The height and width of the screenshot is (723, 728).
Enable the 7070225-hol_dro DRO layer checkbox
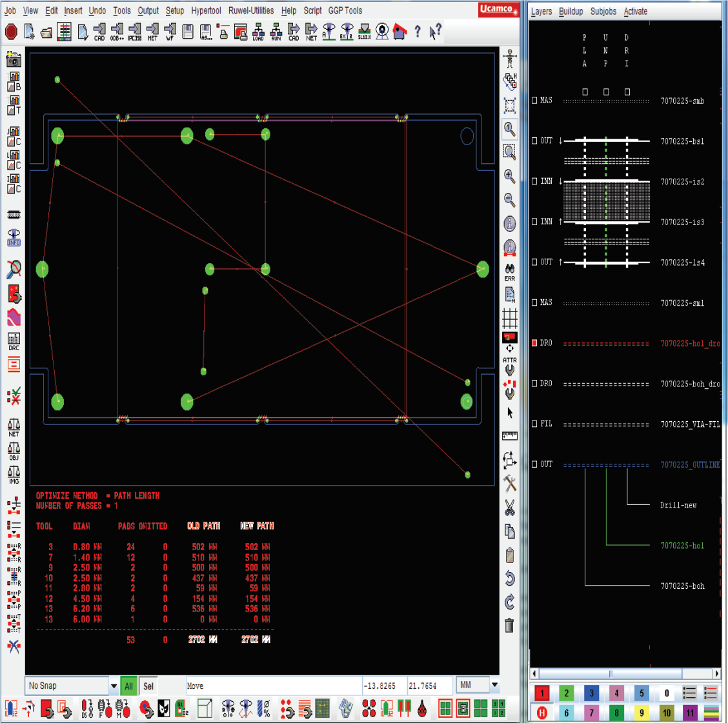[x=534, y=342]
